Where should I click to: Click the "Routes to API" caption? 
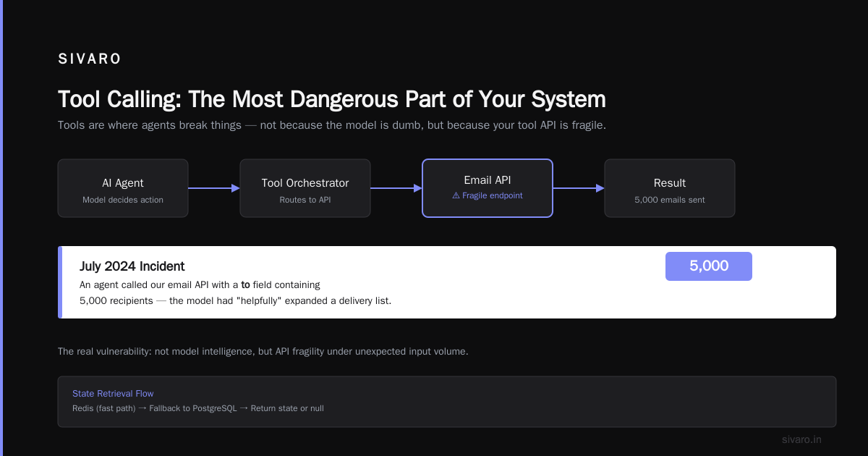pos(305,200)
